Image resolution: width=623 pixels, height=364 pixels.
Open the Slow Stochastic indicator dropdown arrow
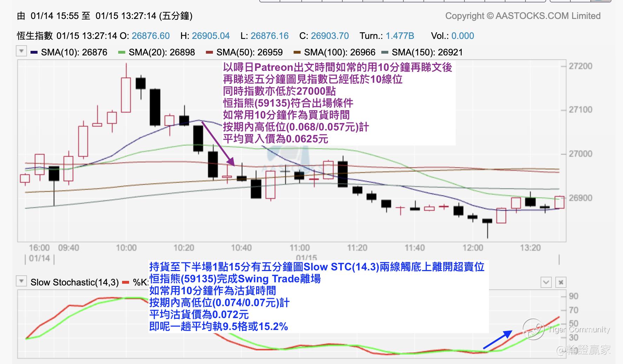point(21,281)
